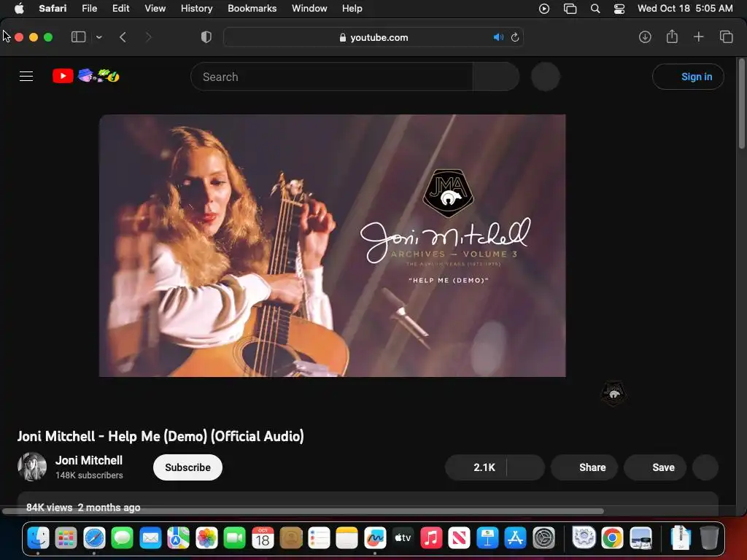Go forward to the next page

coord(148,37)
